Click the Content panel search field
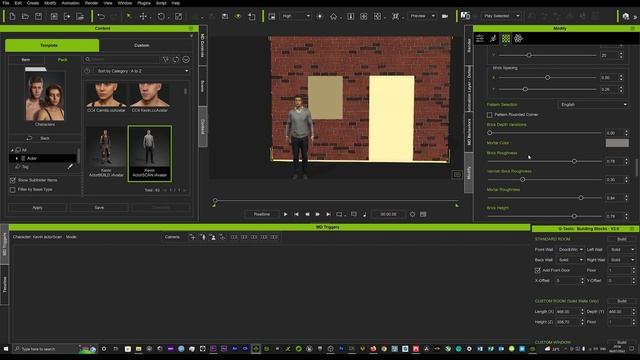This screenshot has width=640, height=360. [121, 60]
